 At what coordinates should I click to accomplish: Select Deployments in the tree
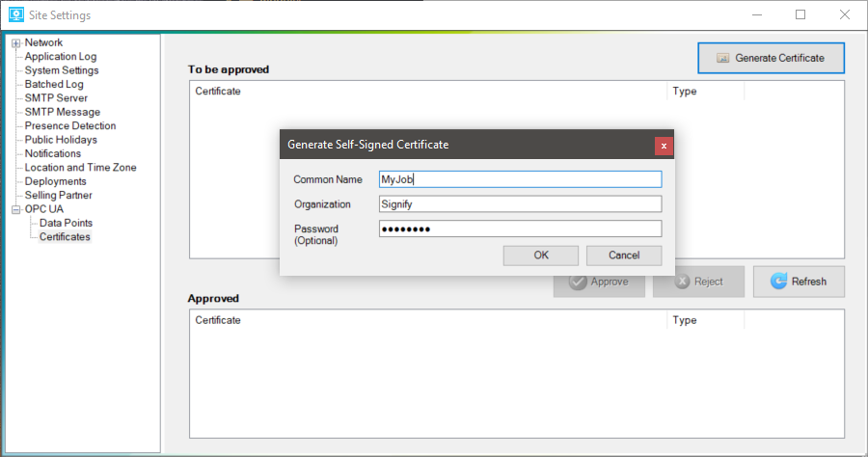click(55, 181)
